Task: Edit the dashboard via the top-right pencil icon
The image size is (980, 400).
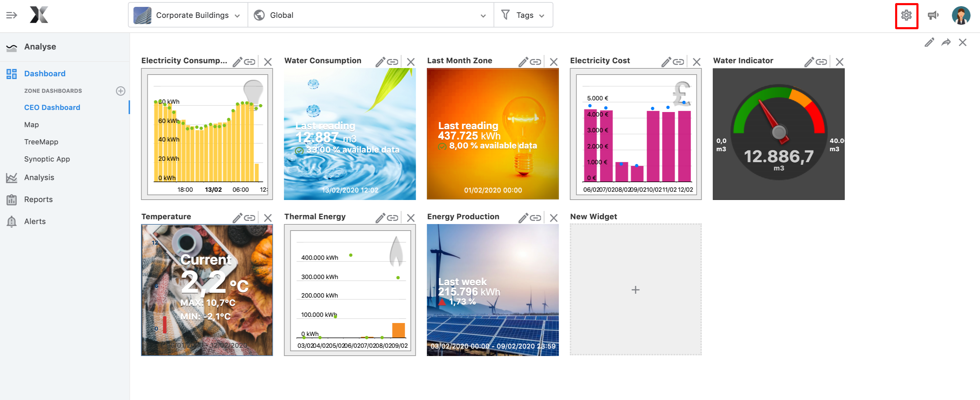Action: click(x=929, y=42)
